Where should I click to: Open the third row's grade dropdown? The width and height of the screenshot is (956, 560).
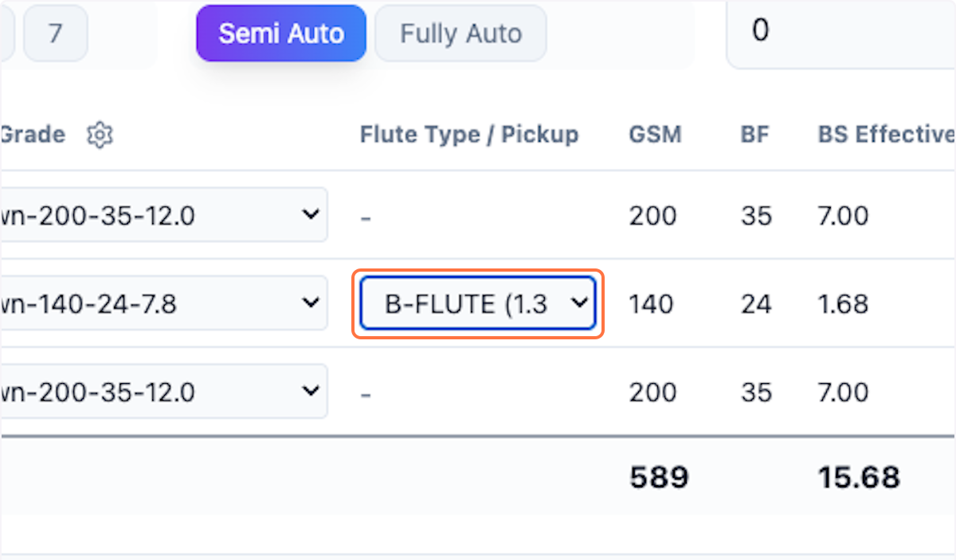[x=163, y=392]
